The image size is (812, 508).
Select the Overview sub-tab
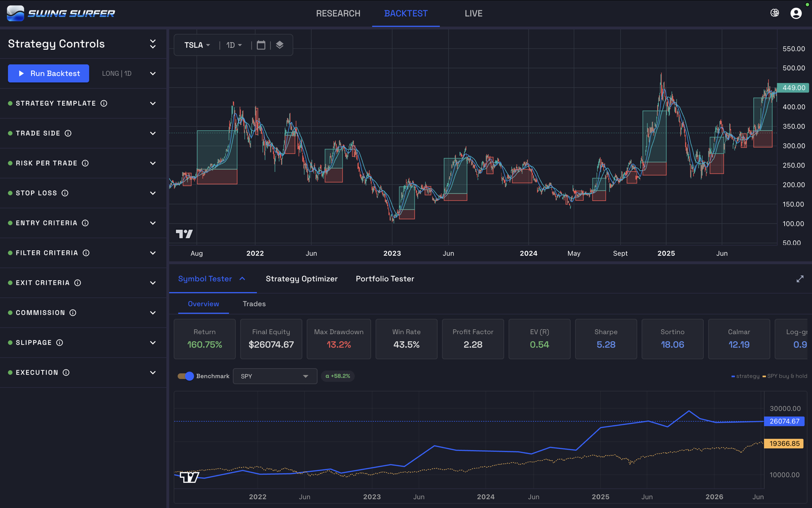(x=203, y=304)
